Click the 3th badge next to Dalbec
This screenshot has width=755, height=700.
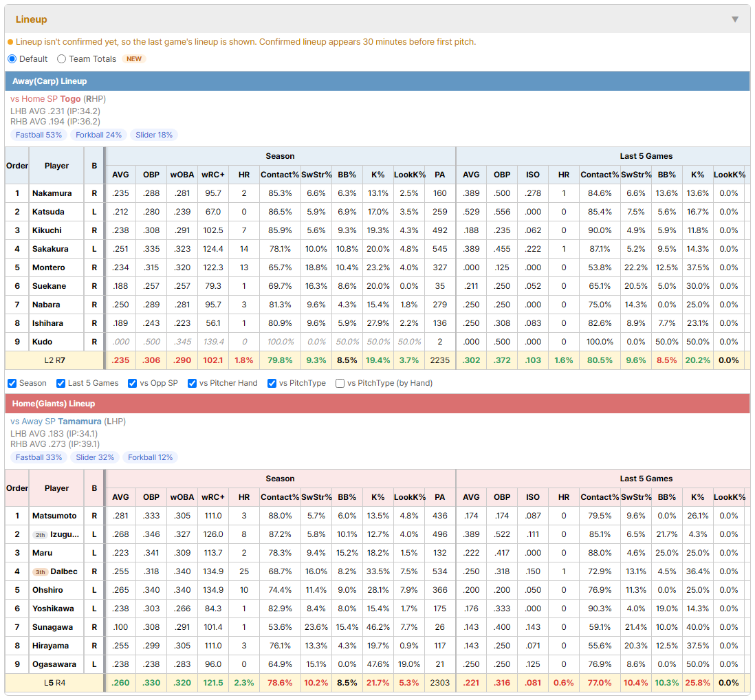point(41,572)
